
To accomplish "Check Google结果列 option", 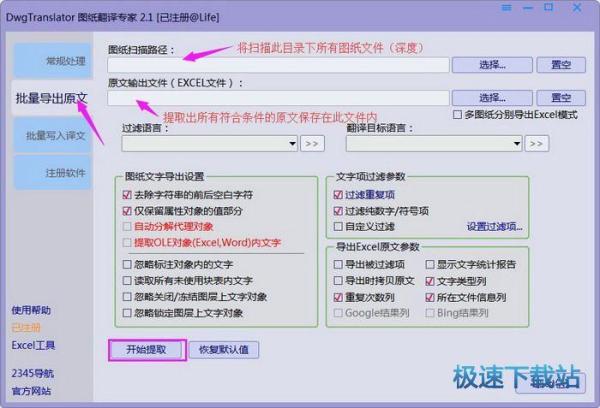I will click(x=338, y=313).
